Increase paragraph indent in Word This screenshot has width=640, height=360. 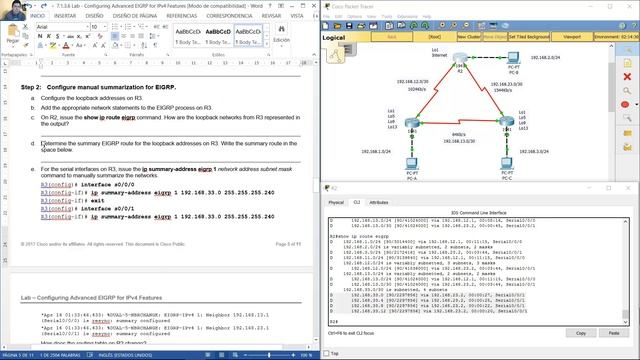[x=165, y=27]
